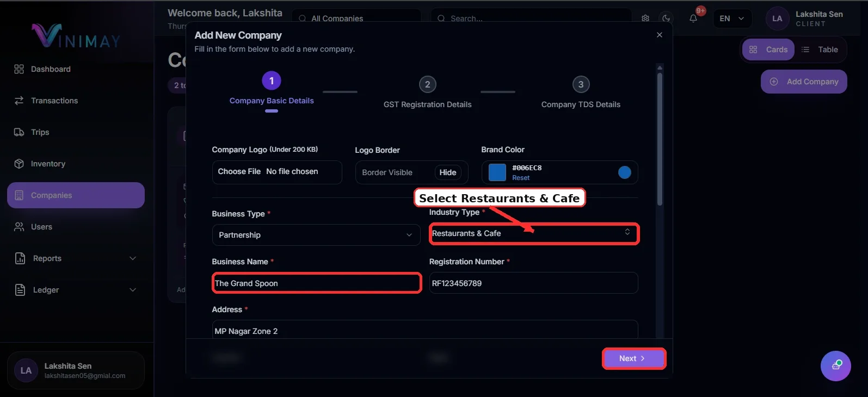
Task: Click the dialog vertical scrollbar
Action: click(660, 139)
